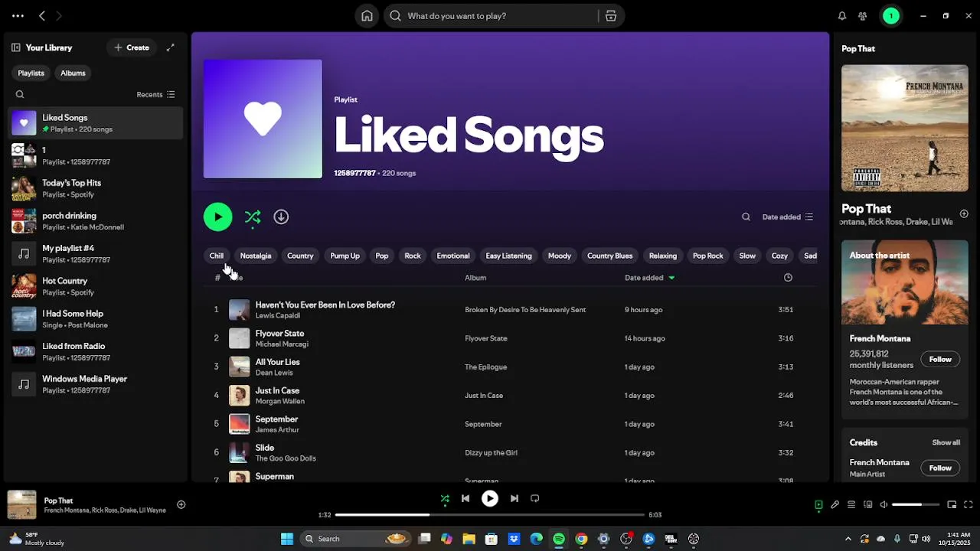The height and width of the screenshot is (551, 980).
Task: Skip to the previous track
Action: click(465, 499)
